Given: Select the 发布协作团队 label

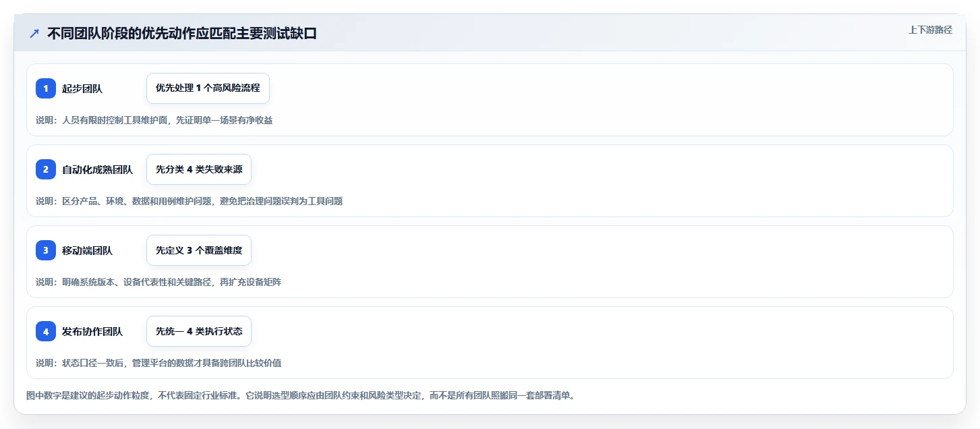Looking at the screenshot, I should point(92,331).
